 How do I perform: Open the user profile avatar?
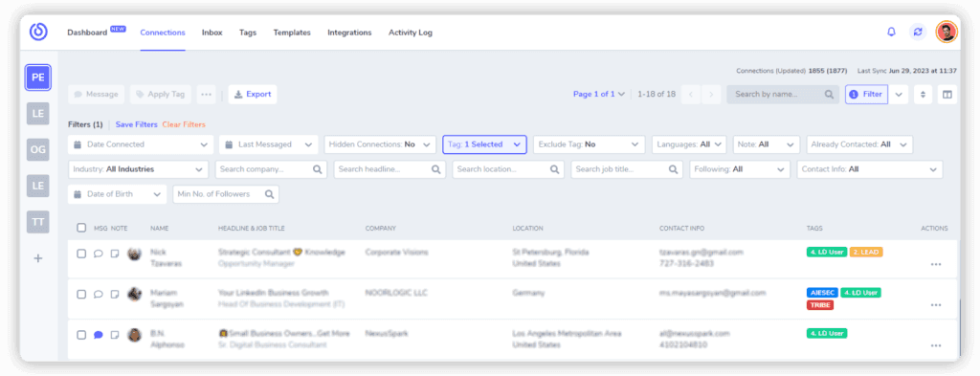pyautogui.click(x=947, y=33)
